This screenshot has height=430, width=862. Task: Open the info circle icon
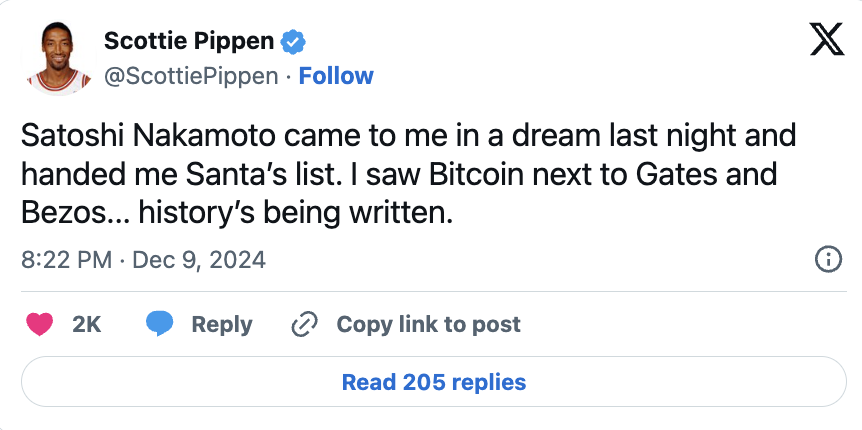click(828, 260)
